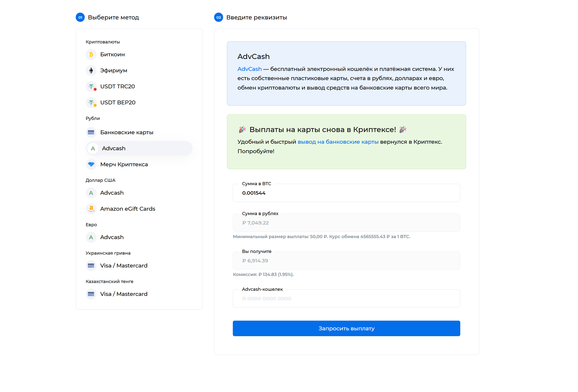This screenshot has height=392, width=578.
Task: Click the blue gem icon for Мерч Криптекса
Action: point(91,164)
